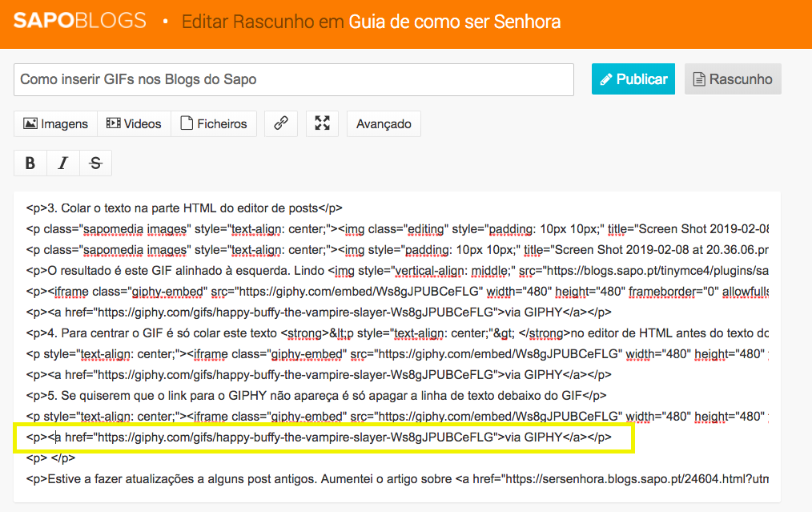Click the line starting 5. Se quiserem
This screenshot has height=512, width=812.
[x=316, y=395]
